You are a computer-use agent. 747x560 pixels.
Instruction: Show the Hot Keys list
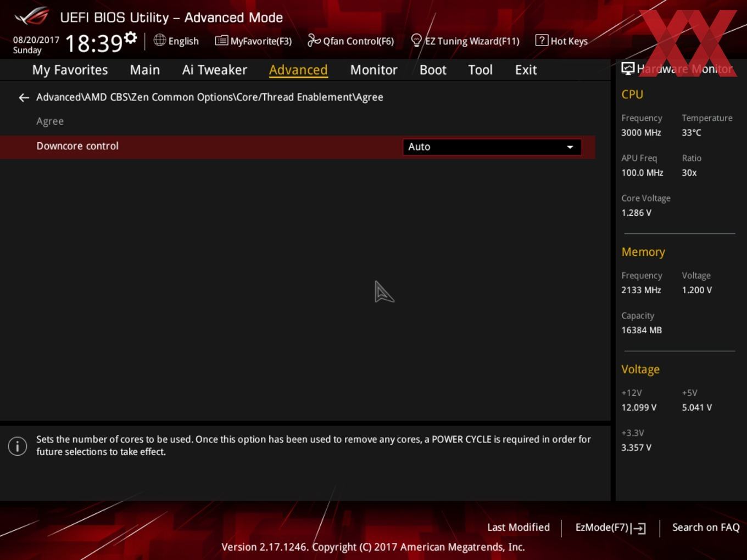[x=569, y=41]
